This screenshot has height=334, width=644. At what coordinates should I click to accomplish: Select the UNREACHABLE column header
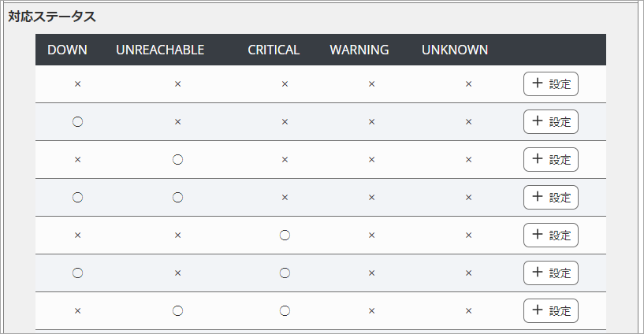pos(160,50)
